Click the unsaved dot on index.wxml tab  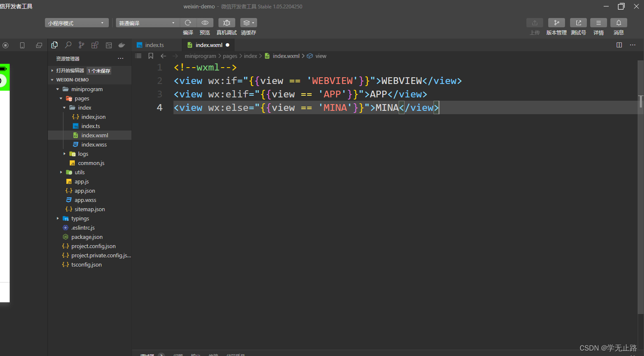coord(228,45)
